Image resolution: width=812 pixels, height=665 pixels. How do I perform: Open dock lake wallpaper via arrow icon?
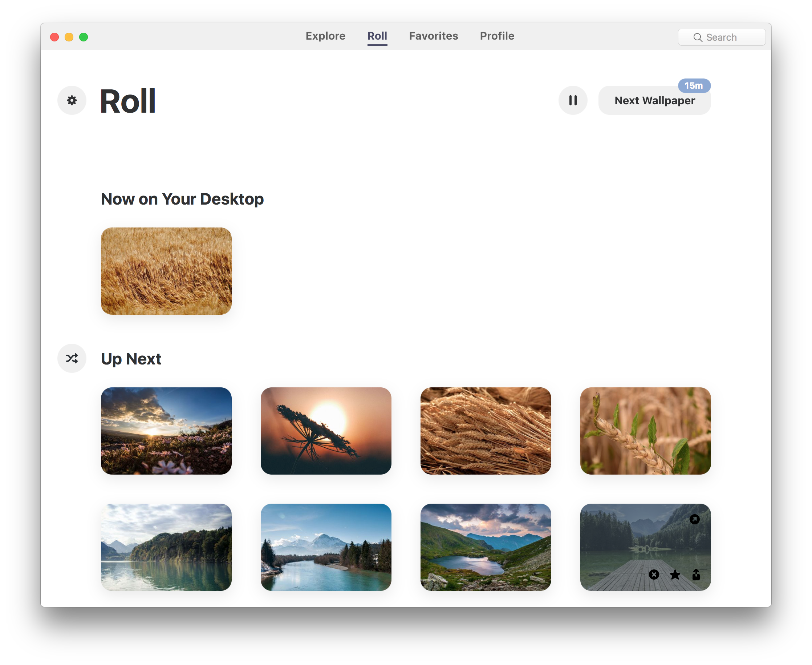point(694,519)
